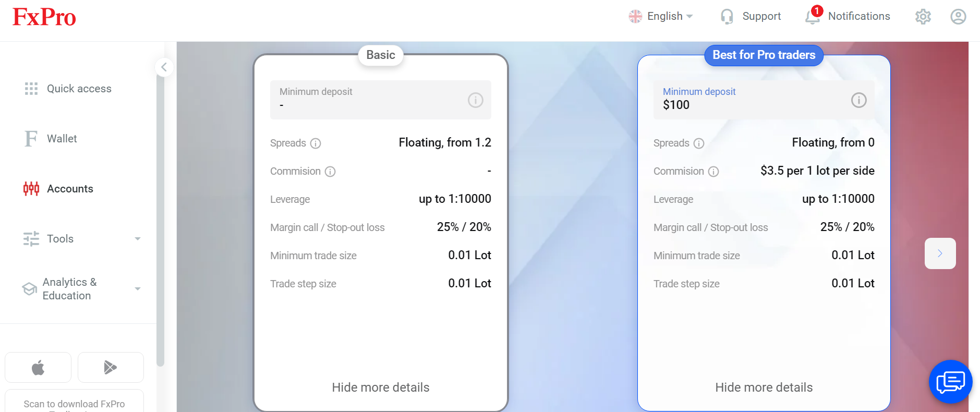The width and height of the screenshot is (980, 412).
Task: Click the Apple App Store download icon
Action: click(38, 368)
